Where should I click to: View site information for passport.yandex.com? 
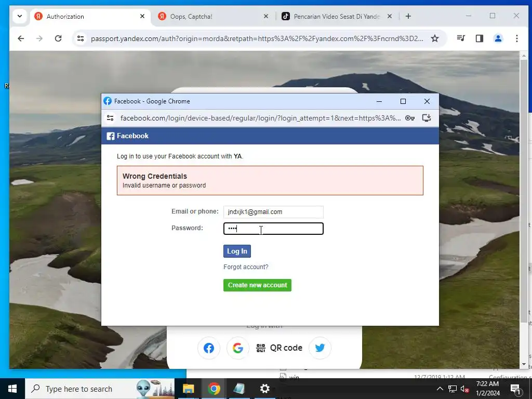pos(81,38)
